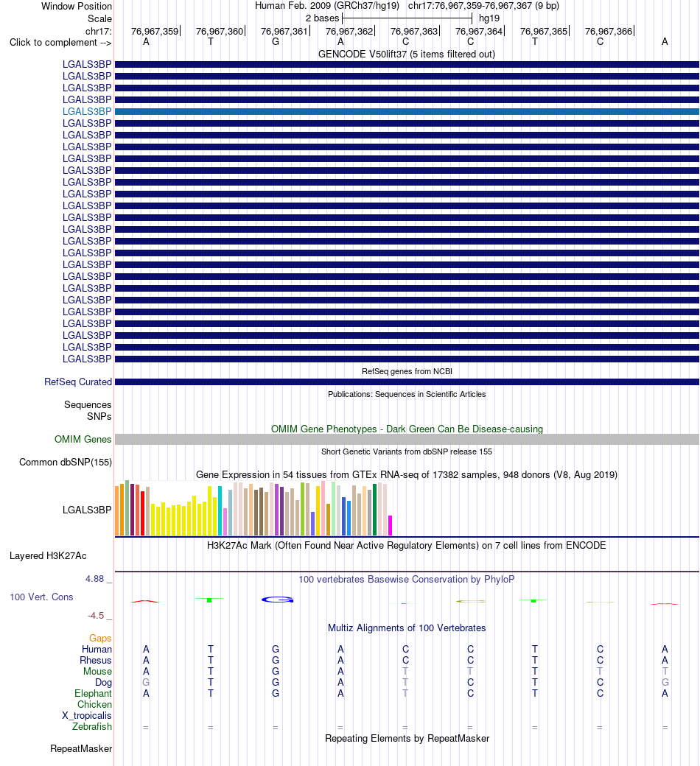This screenshot has height=766, width=700.
Task: Click the Rhesus alignment row label
Action: click(96, 661)
